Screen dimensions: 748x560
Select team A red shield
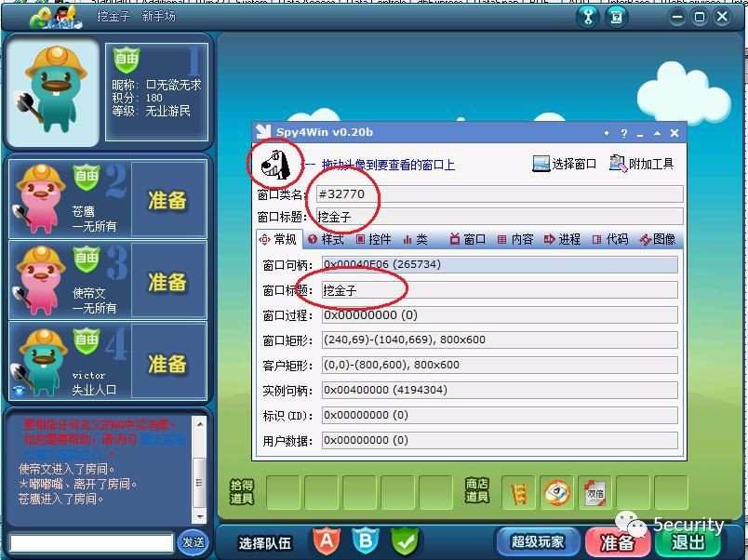point(327,541)
